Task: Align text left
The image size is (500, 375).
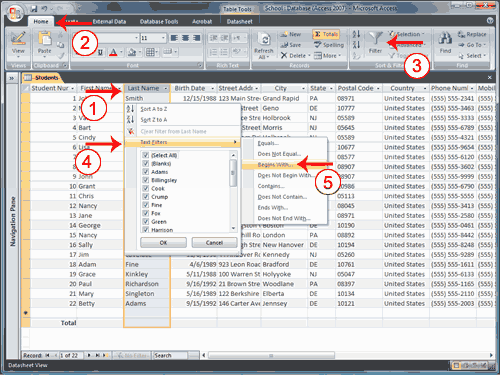Action: tap(174, 38)
